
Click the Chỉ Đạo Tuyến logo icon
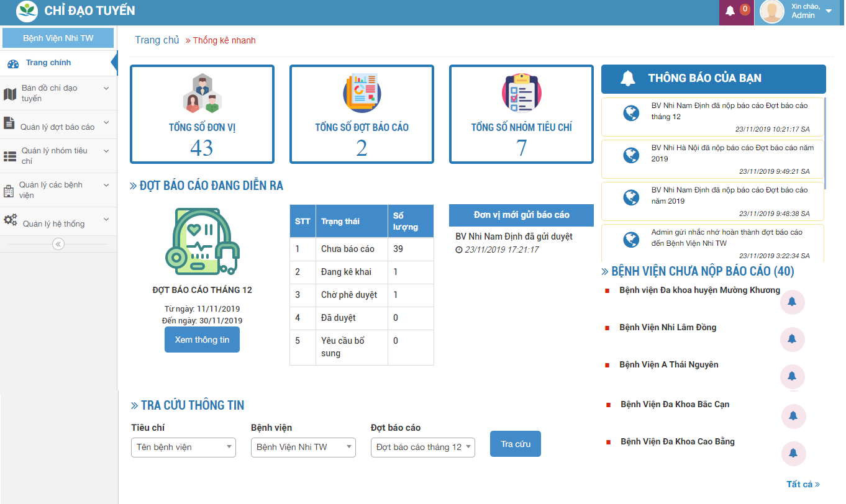27,11
